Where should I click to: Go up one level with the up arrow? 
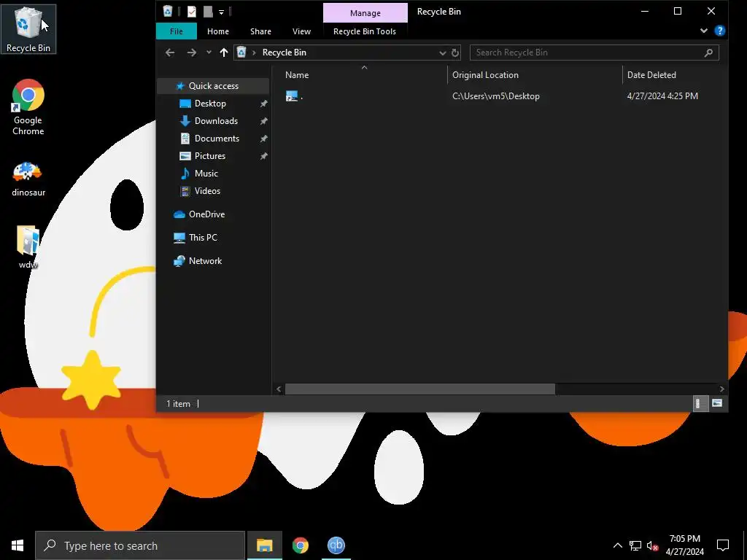pos(224,52)
